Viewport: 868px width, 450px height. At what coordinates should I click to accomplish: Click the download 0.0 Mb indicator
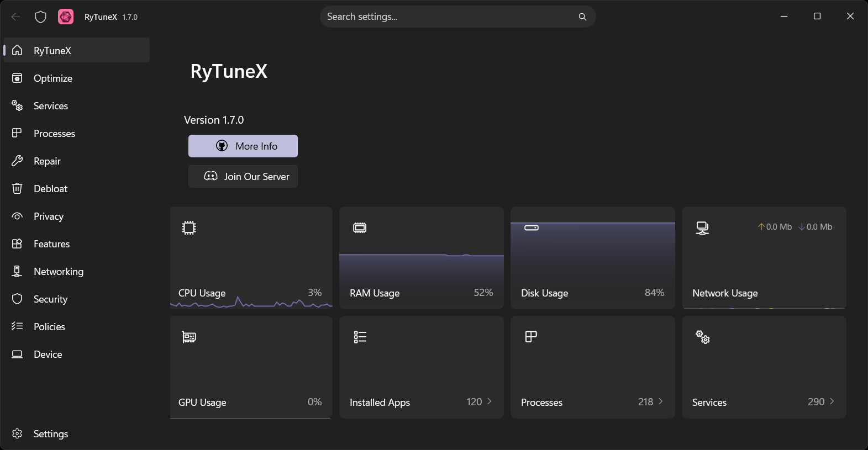(816, 227)
